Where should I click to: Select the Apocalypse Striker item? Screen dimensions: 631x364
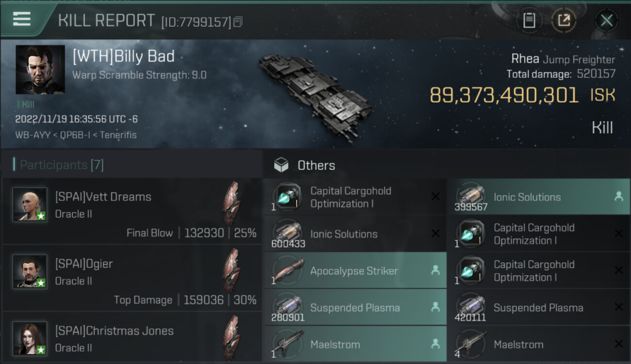click(355, 271)
